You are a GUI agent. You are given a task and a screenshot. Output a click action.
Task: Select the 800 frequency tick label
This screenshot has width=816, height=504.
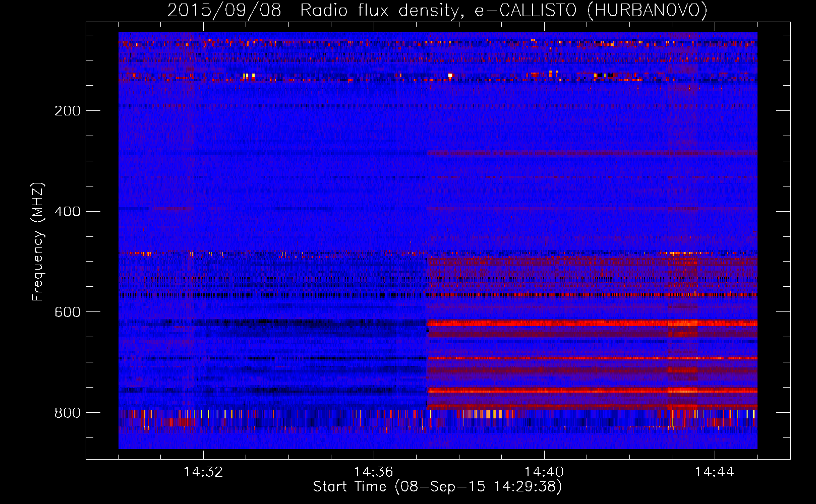pyautogui.click(x=68, y=413)
